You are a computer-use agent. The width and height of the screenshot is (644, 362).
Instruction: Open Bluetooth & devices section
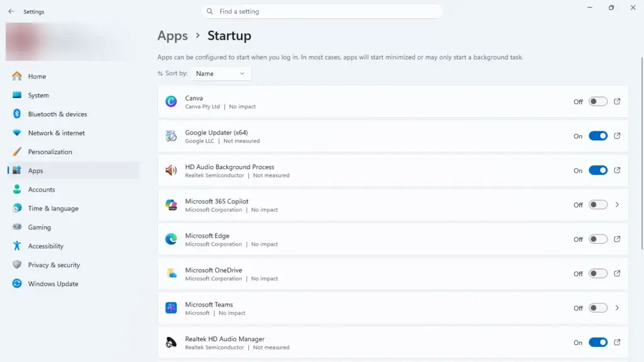tap(73, 114)
